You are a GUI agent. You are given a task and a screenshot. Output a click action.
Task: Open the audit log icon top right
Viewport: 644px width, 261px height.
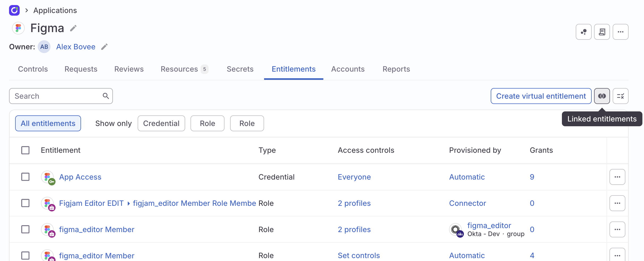(x=602, y=32)
